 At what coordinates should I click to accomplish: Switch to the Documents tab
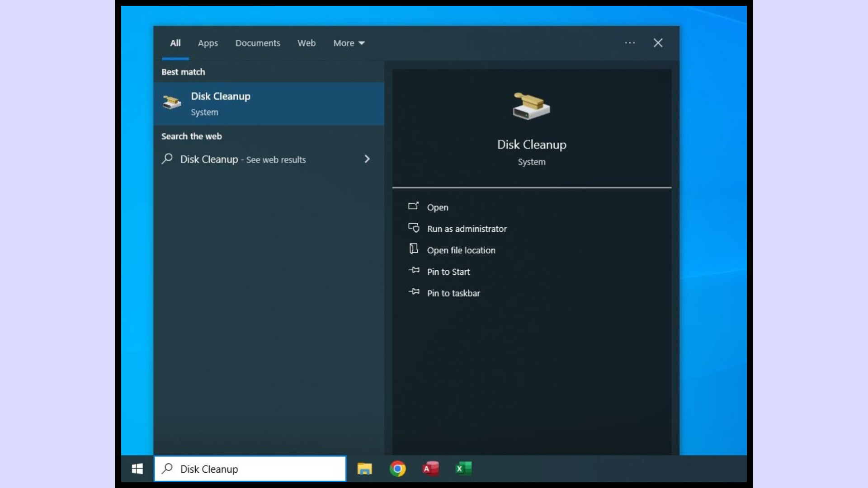[x=258, y=43]
